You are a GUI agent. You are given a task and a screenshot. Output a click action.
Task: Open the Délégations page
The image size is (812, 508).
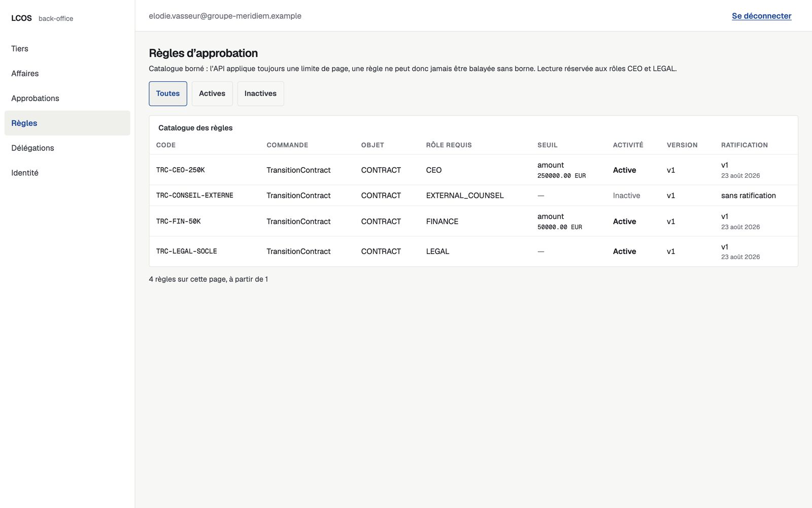click(x=67, y=148)
